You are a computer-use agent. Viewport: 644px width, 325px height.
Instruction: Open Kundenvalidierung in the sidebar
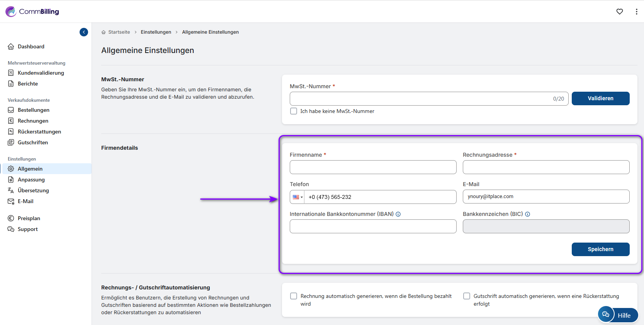(41, 73)
